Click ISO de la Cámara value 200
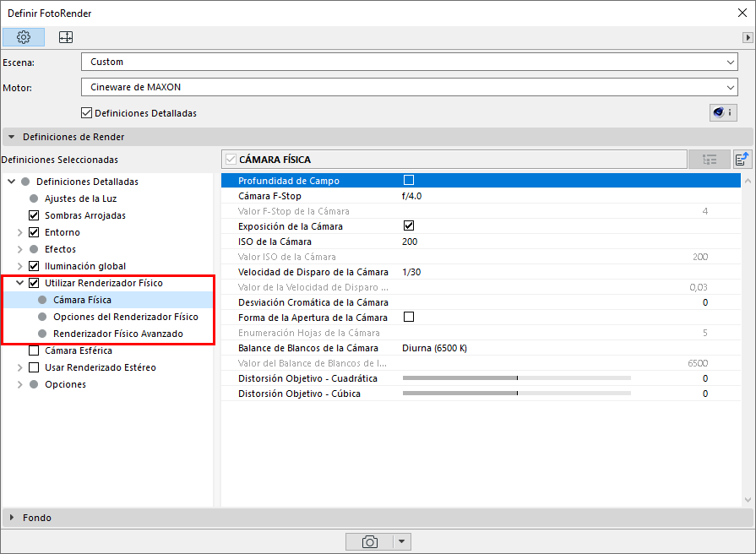This screenshot has width=756, height=554. point(410,242)
